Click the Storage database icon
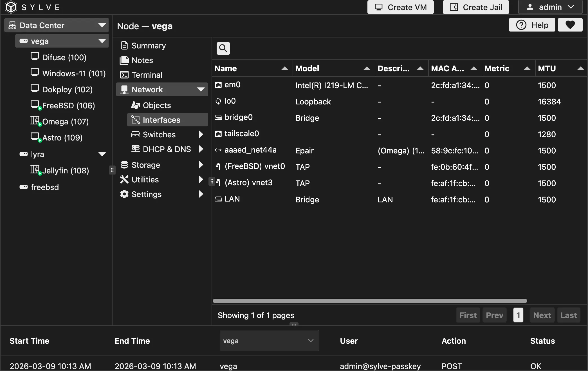Image resolution: width=588 pixels, height=371 pixels. 124,165
